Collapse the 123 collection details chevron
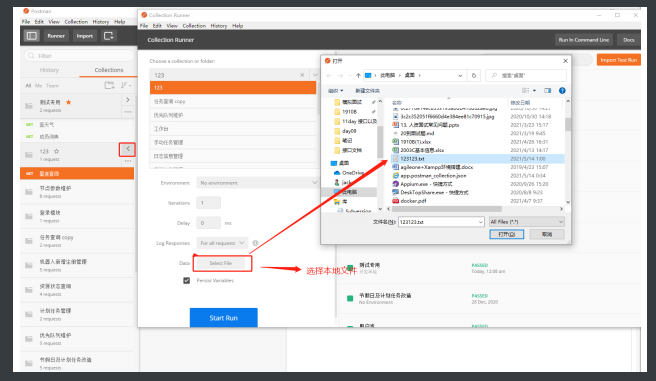The height and width of the screenshot is (381, 656). click(x=128, y=149)
